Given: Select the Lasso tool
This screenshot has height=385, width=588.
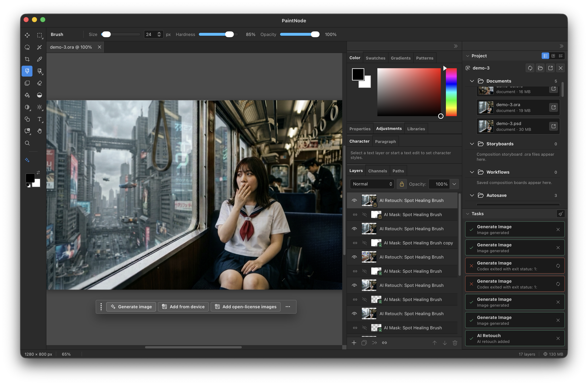Looking at the screenshot, I should (x=27, y=47).
